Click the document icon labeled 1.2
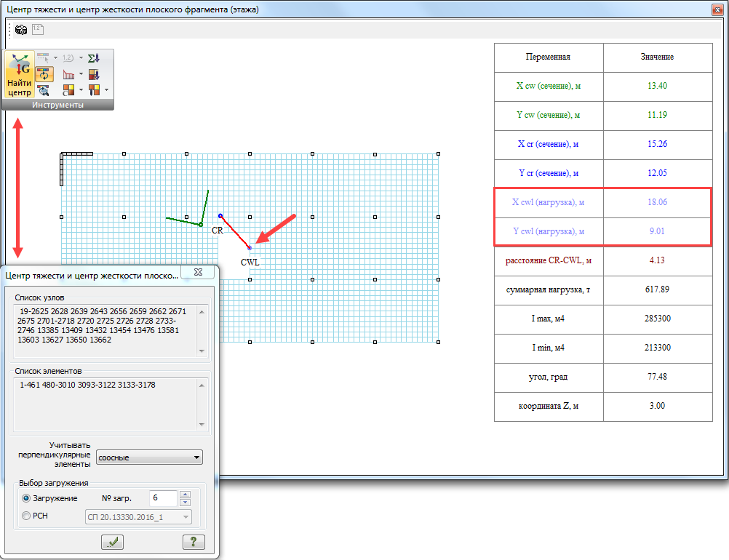729x560 pixels. tap(38, 30)
